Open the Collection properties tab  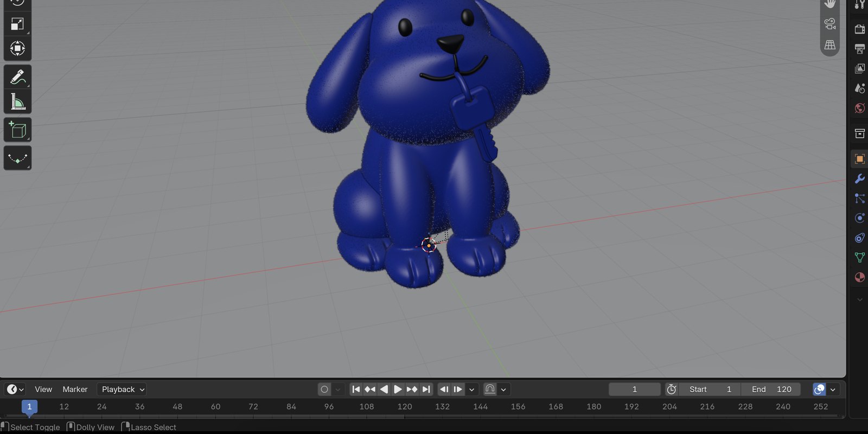point(860,133)
